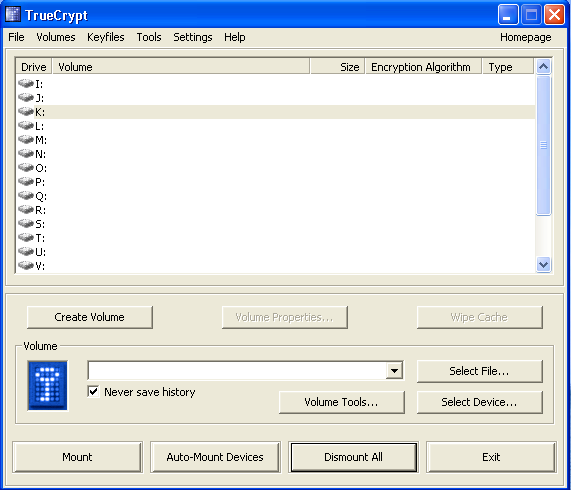Click the TrueCrypt title bar app icon
Viewport: 571px width, 490px height.
click(x=12, y=14)
